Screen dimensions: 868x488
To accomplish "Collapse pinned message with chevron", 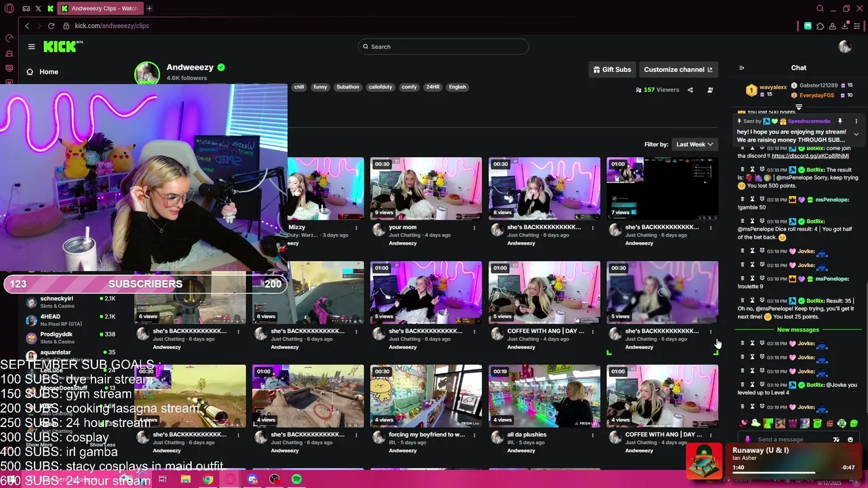I will (x=856, y=134).
